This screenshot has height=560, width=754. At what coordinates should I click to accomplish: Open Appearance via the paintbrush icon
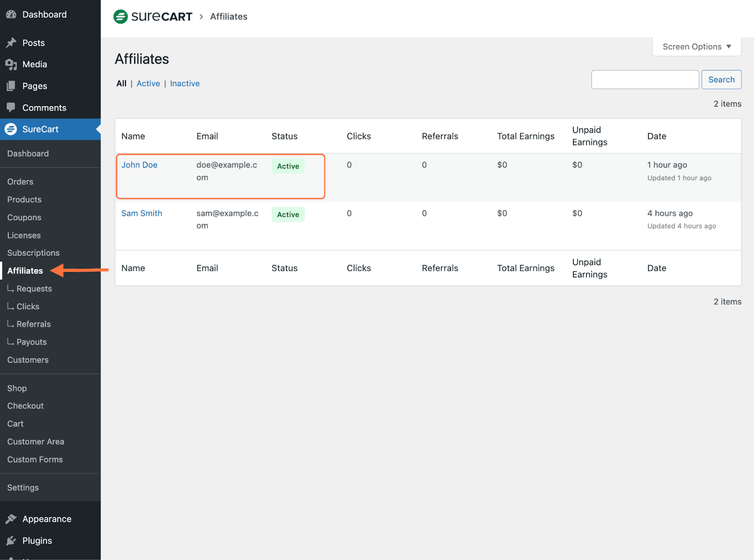click(11, 518)
